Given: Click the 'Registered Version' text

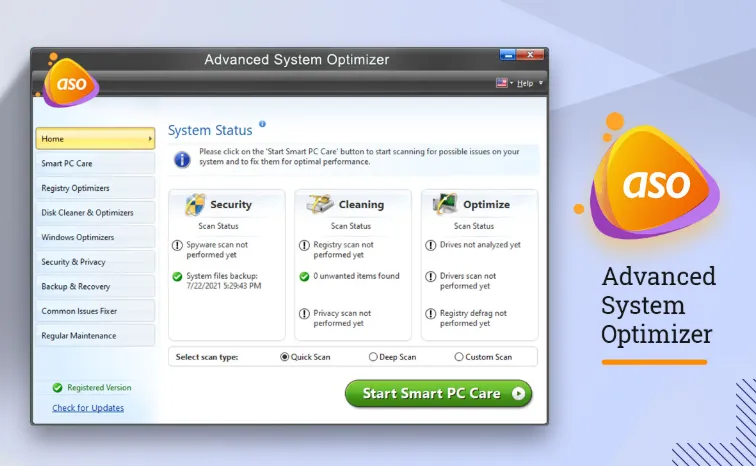Looking at the screenshot, I should click(x=99, y=387).
